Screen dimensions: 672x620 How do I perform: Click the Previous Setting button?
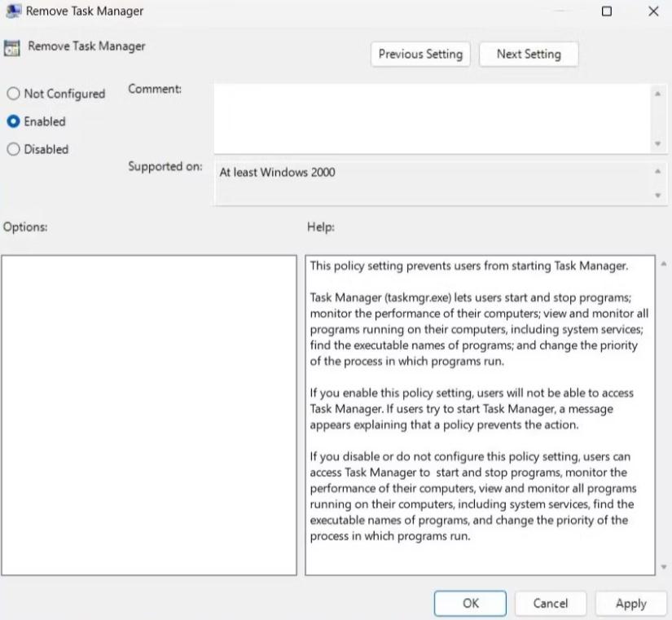(x=420, y=54)
